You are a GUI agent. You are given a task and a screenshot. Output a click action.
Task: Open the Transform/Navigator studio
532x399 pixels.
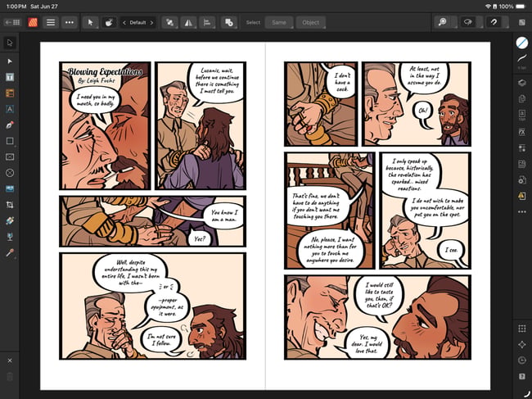point(522,344)
